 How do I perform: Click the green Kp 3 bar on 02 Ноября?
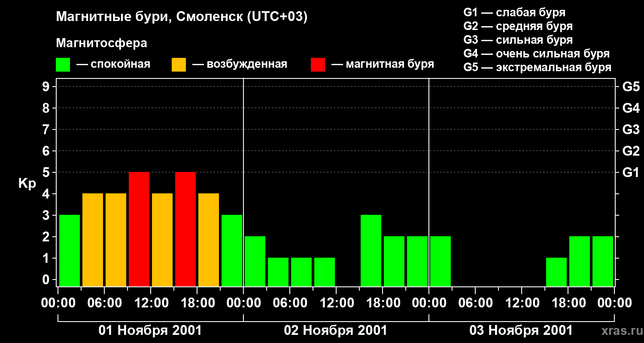pyautogui.click(x=371, y=250)
